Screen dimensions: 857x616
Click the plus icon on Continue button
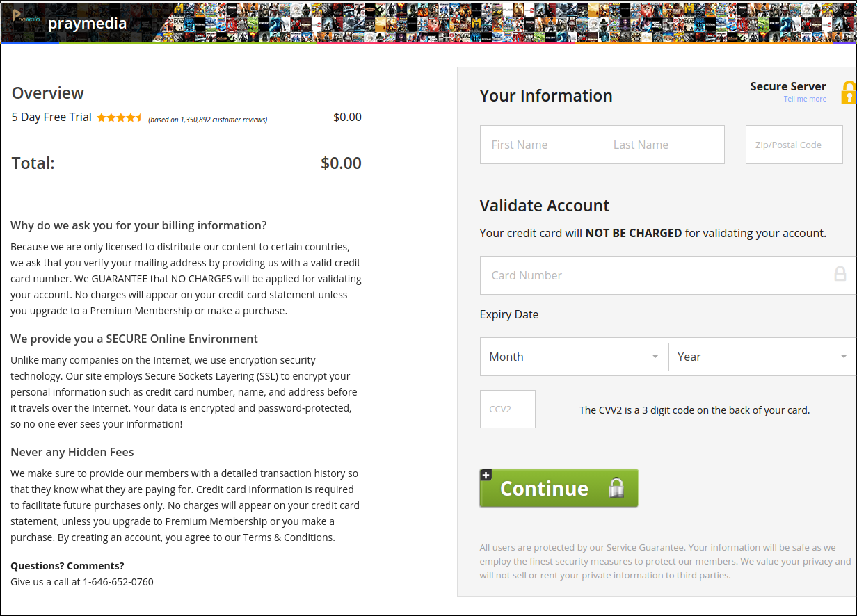[x=486, y=476]
